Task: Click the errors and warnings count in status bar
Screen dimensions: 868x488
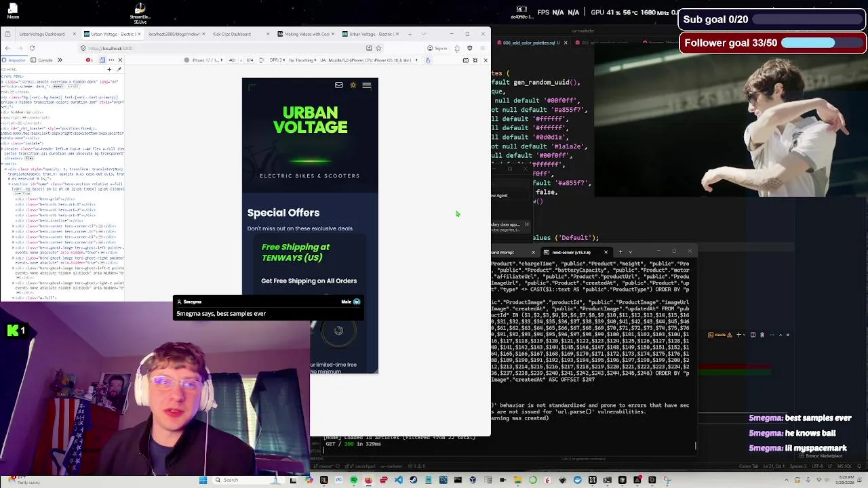Action: click(416, 466)
